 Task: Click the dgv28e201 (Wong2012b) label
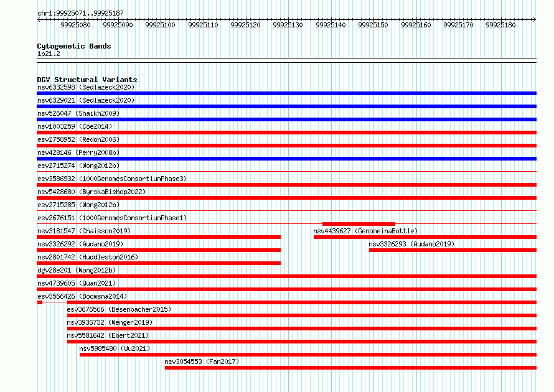pyautogui.click(x=77, y=270)
